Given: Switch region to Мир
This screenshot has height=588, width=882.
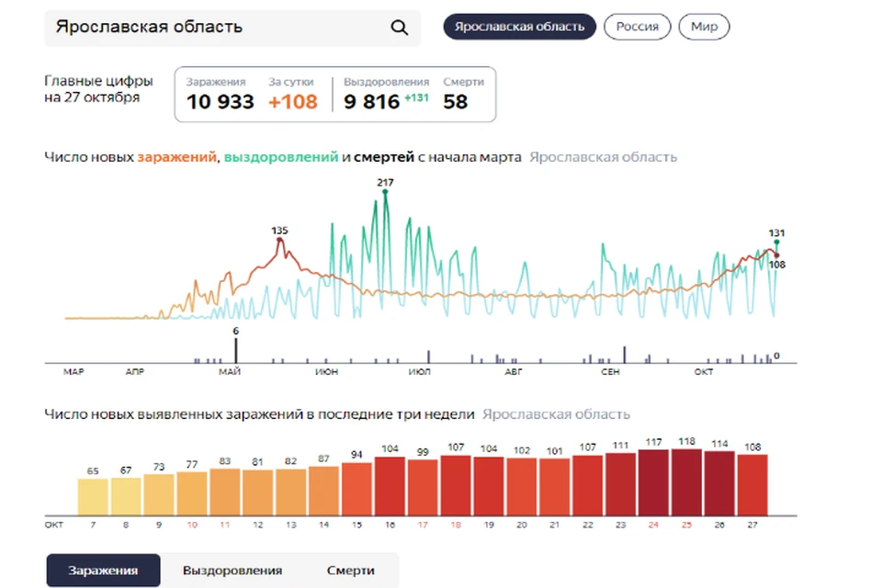Looking at the screenshot, I should tap(704, 27).
